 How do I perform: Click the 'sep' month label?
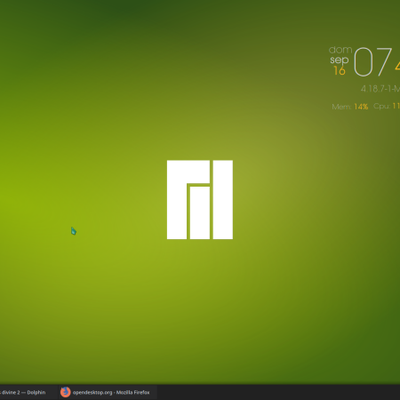(x=339, y=60)
